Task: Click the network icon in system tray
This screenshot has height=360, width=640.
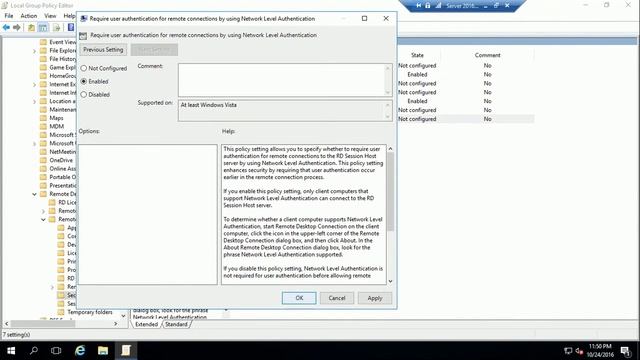Action: point(568,351)
